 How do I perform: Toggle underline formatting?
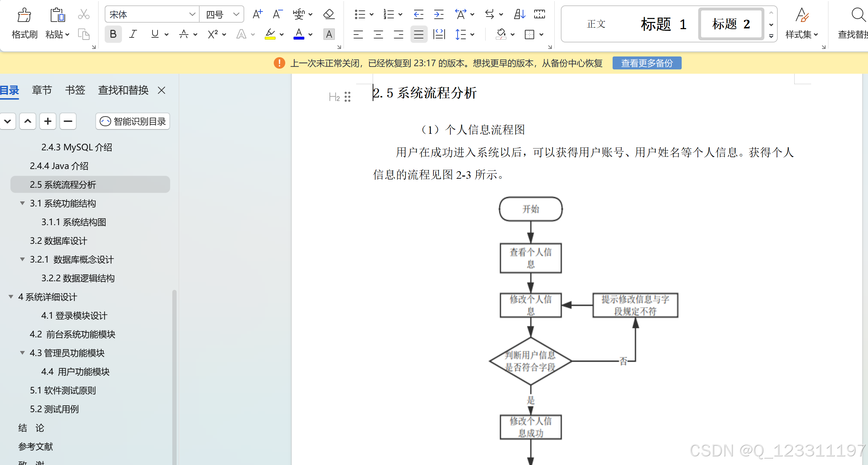coord(155,34)
